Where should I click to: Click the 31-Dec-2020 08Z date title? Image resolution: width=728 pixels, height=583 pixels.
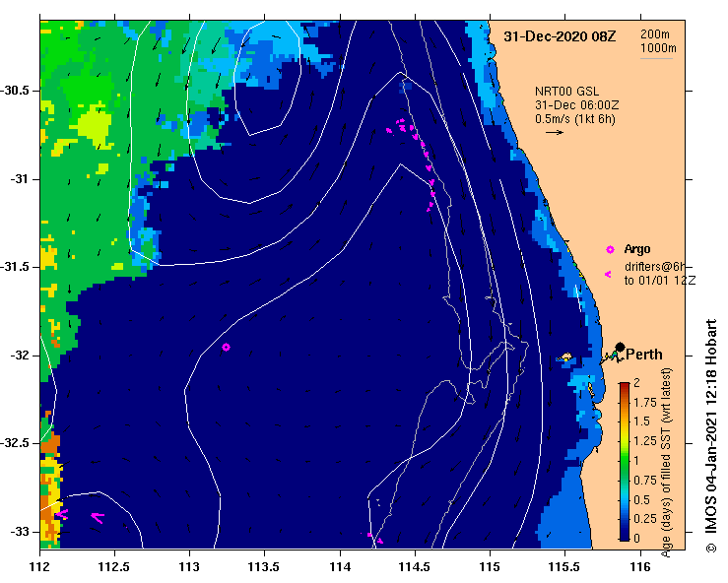coord(560,36)
